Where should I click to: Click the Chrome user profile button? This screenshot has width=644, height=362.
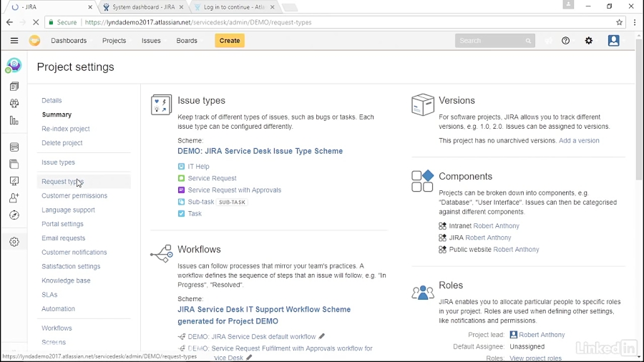tap(568, 5)
